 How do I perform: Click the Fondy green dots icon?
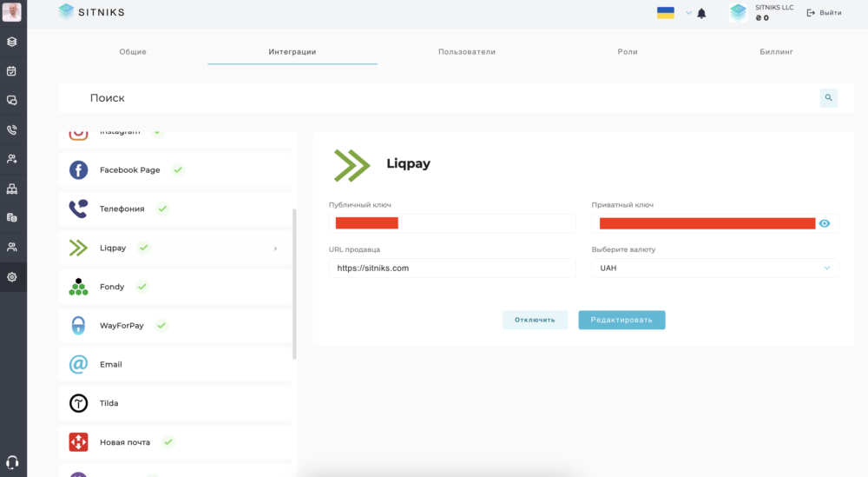pyautogui.click(x=79, y=287)
